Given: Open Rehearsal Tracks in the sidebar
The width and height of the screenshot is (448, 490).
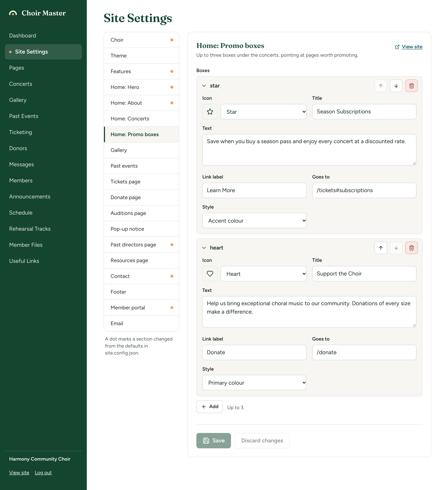Looking at the screenshot, I should pyautogui.click(x=43, y=229).
